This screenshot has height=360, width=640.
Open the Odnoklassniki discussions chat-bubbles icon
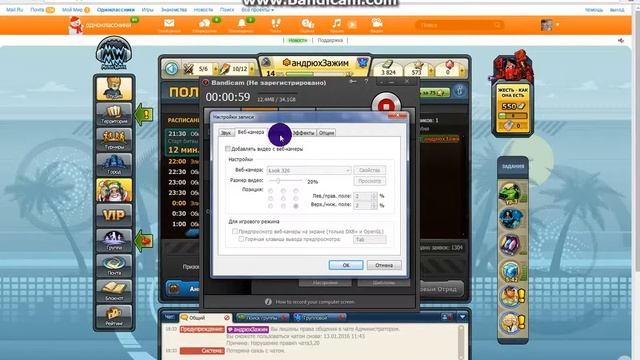tap(204, 25)
